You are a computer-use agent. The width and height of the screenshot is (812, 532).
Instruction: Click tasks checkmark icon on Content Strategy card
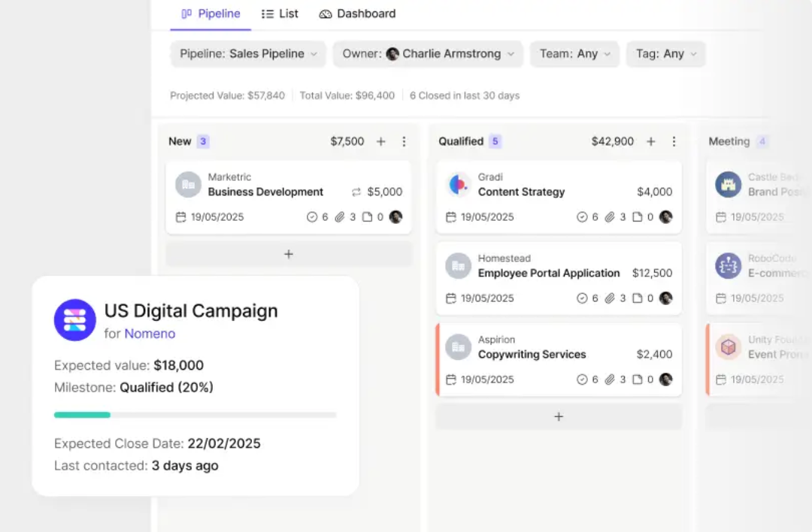click(582, 217)
